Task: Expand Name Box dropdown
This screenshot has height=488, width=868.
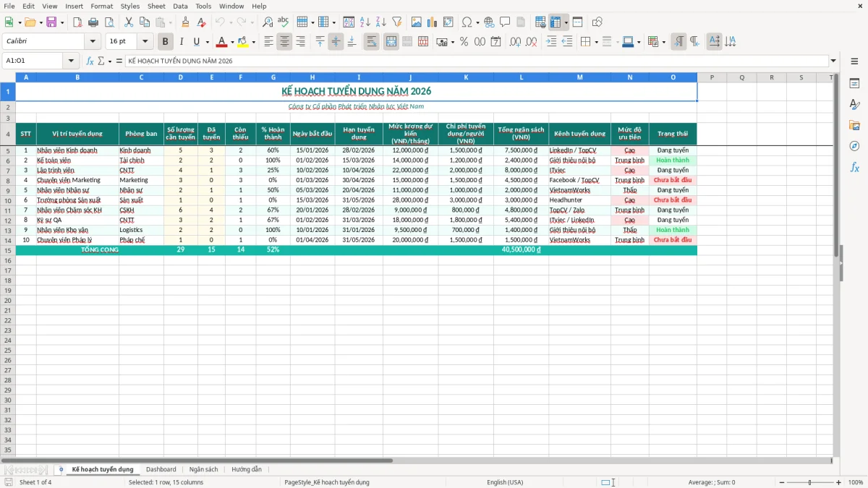Action: pos(71,61)
